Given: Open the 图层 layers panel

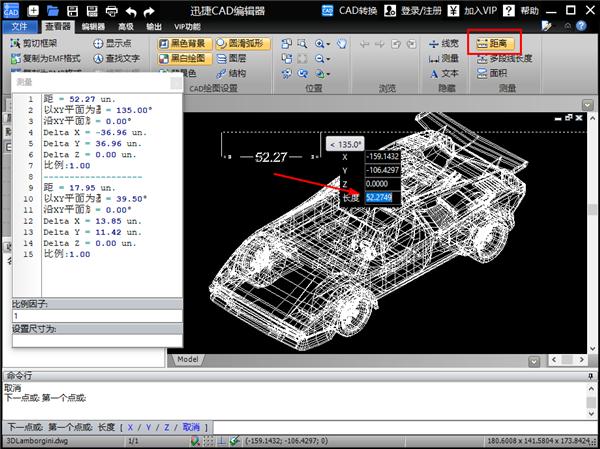Looking at the screenshot, I should [x=230, y=58].
